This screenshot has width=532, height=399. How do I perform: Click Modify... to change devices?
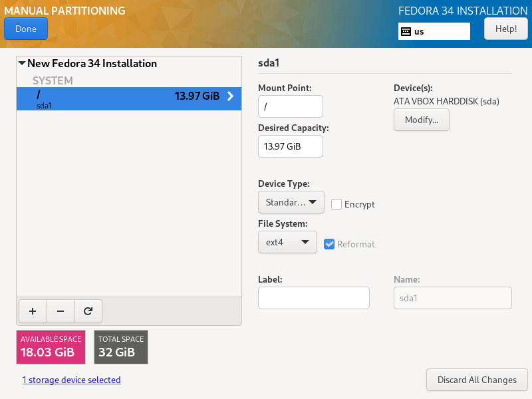(422, 120)
